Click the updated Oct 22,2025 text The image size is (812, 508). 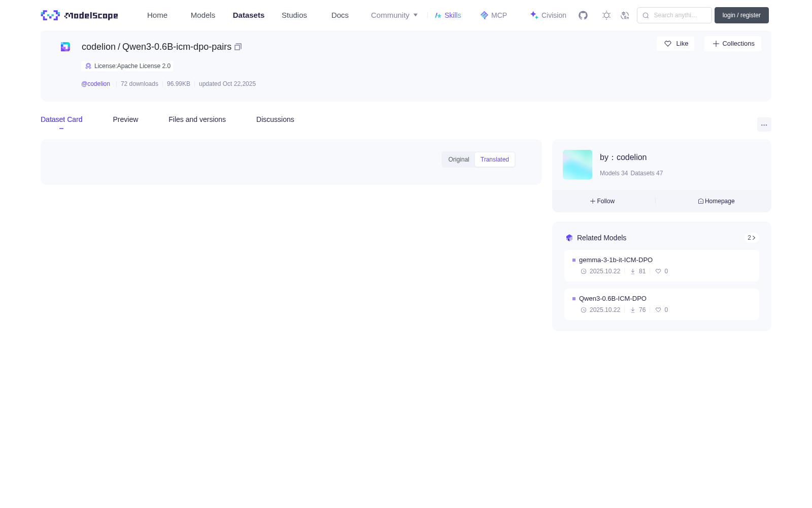(227, 84)
